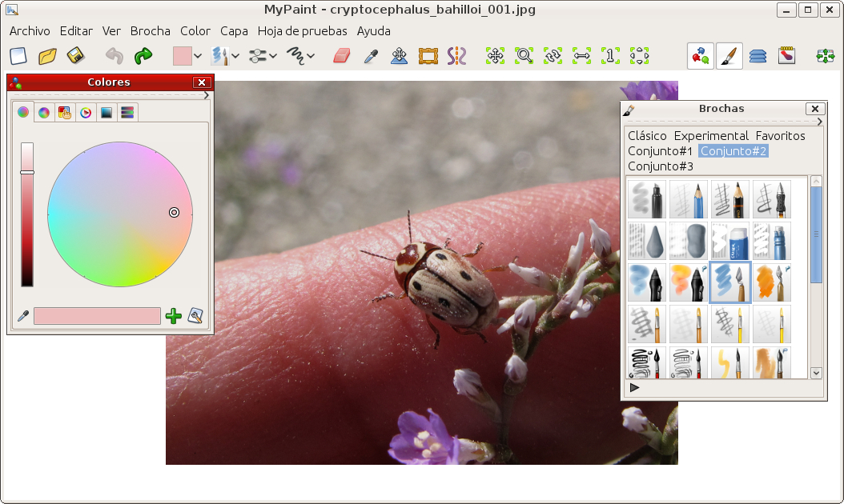Toggle the Brushes panel button in the toolbar
This screenshot has width=844, height=504.
tap(729, 56)
